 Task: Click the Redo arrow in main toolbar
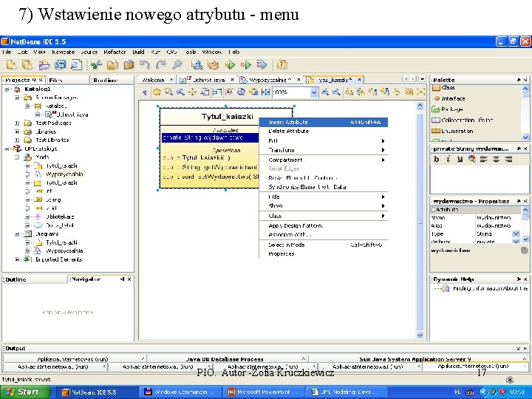click(x=161, y=64)
